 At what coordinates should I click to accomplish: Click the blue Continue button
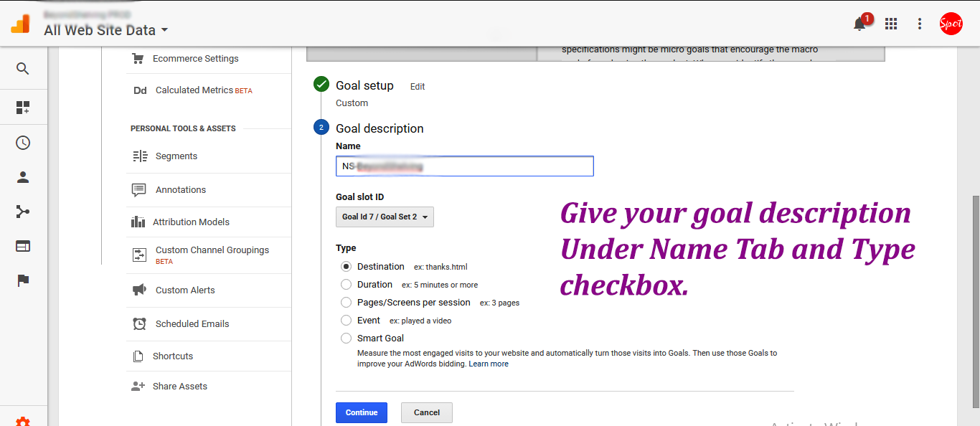pos(362,412)
